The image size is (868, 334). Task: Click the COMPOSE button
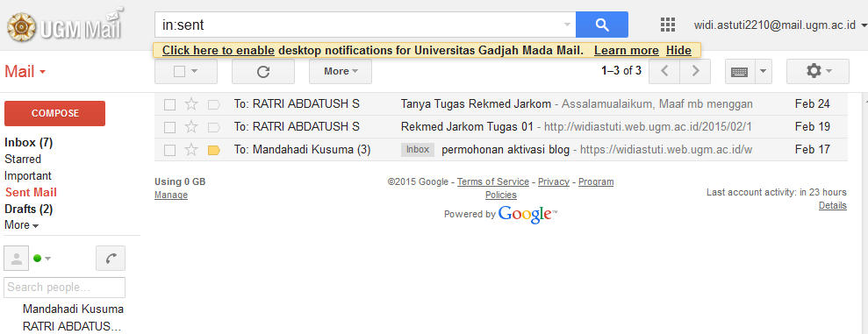[x=54, y=113]
